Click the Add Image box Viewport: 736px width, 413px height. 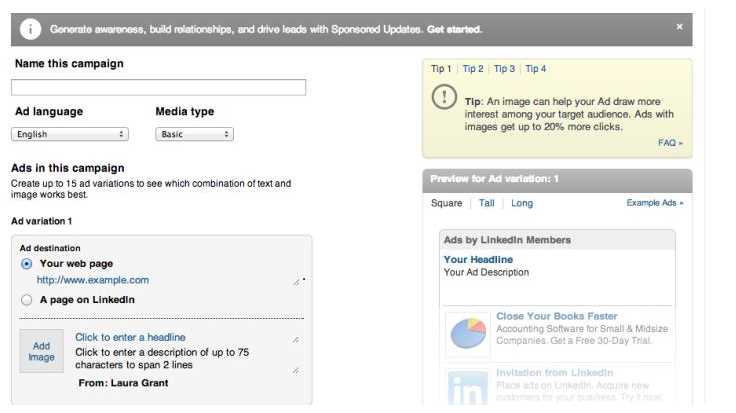point(42,351)
